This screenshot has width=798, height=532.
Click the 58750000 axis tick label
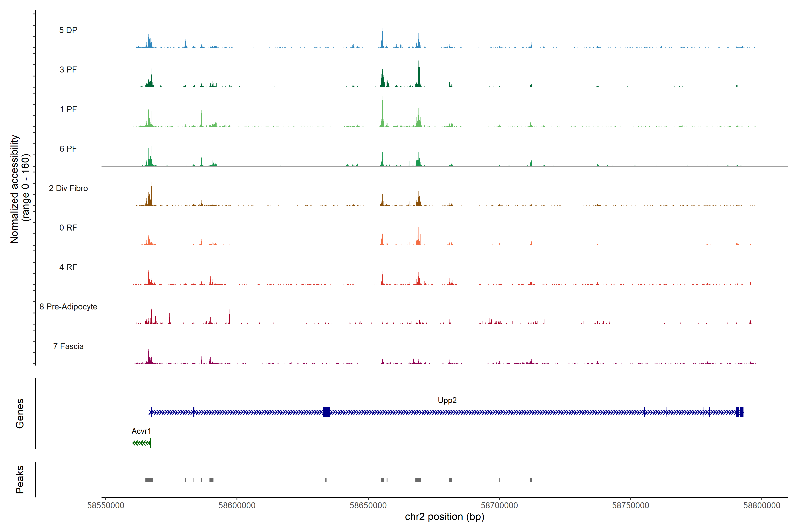[x=630, y=506]
